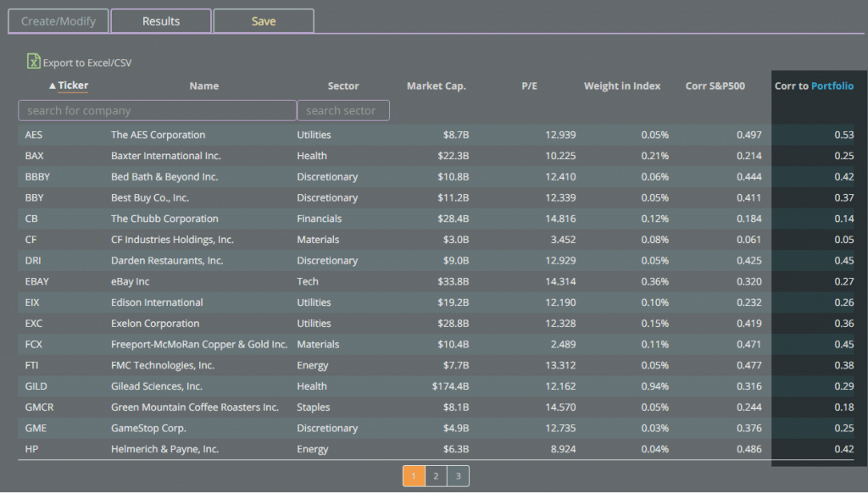The height and width of the screenshot is (493, 868).
Task: Click the BBBY ticker
Action: pos(37,176)
